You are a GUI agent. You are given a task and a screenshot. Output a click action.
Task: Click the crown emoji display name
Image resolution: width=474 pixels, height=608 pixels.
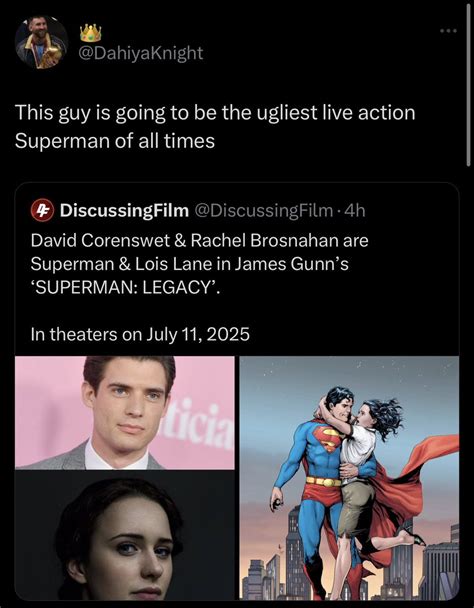pyautogui.click(x=90, y=33)
